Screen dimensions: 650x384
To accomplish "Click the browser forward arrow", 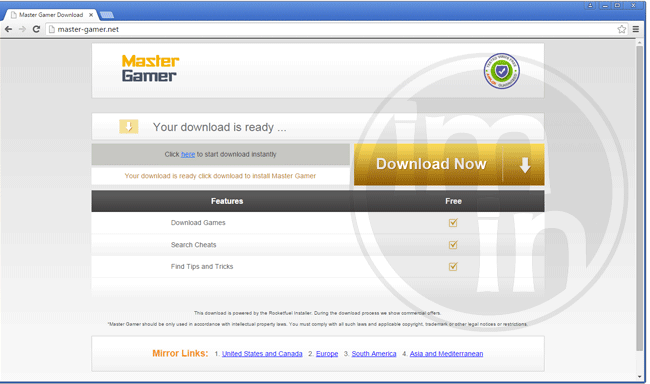I will [x=22, y=29].
